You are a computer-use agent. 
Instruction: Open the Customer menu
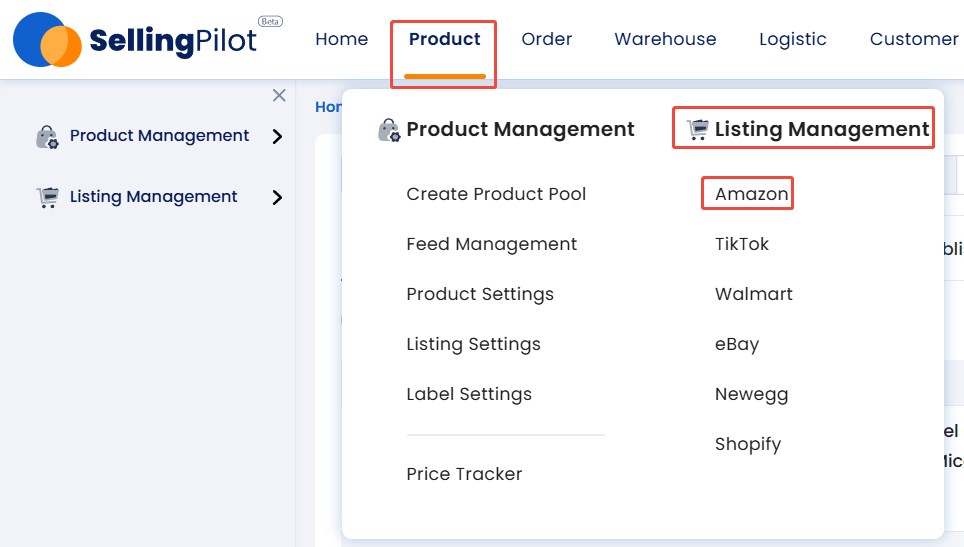pos(914,39)
